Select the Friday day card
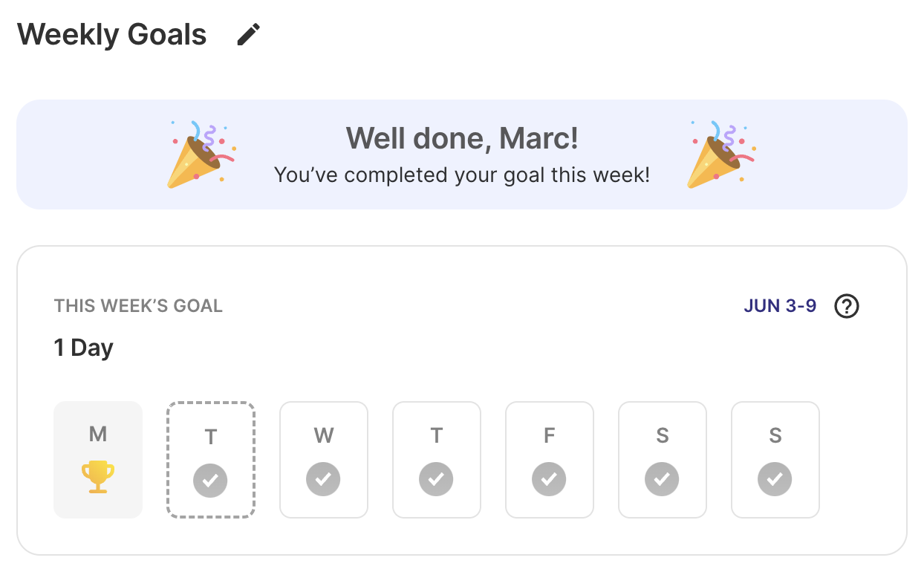Image resolution: width=924 pixels, height=572 pixels. point(550,460)
